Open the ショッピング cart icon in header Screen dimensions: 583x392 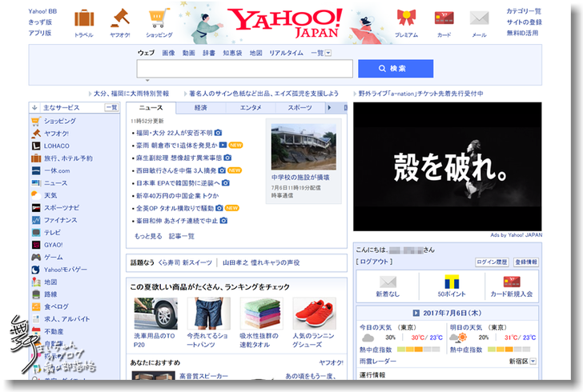point(159,18)
